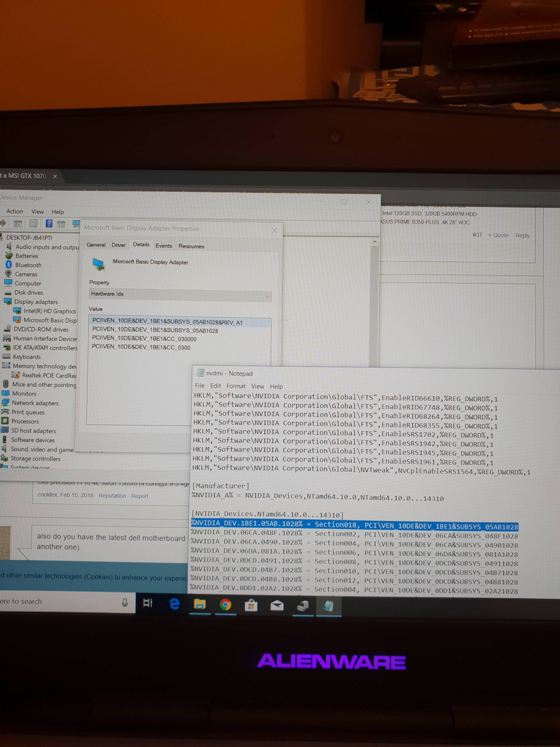Click the scroll up arrow beside the Properties dialog
Viewport: 560px width, 747px height.
tap(374, 242)
